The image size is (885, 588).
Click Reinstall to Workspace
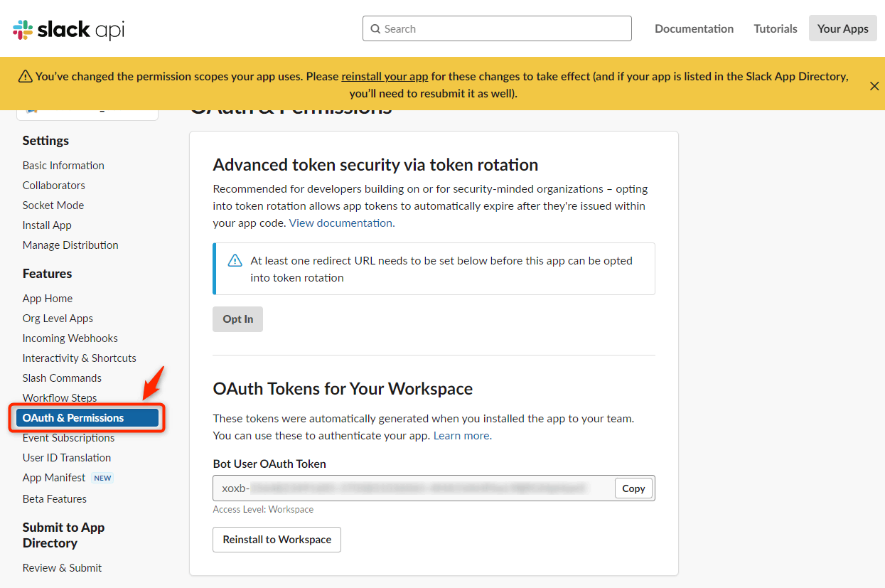pos(277,540)
